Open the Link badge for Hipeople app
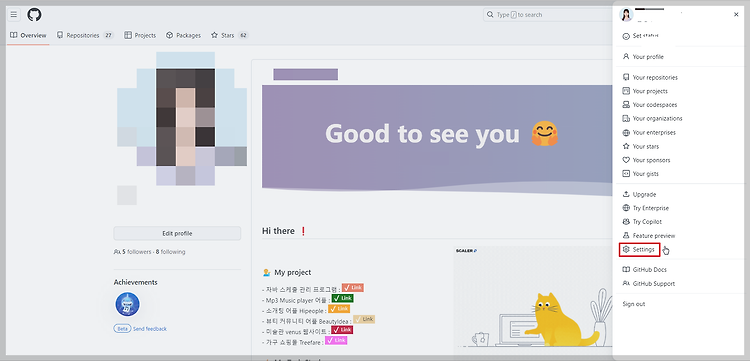This screenshot has height=361, width=750. click(x=339, y=309)
